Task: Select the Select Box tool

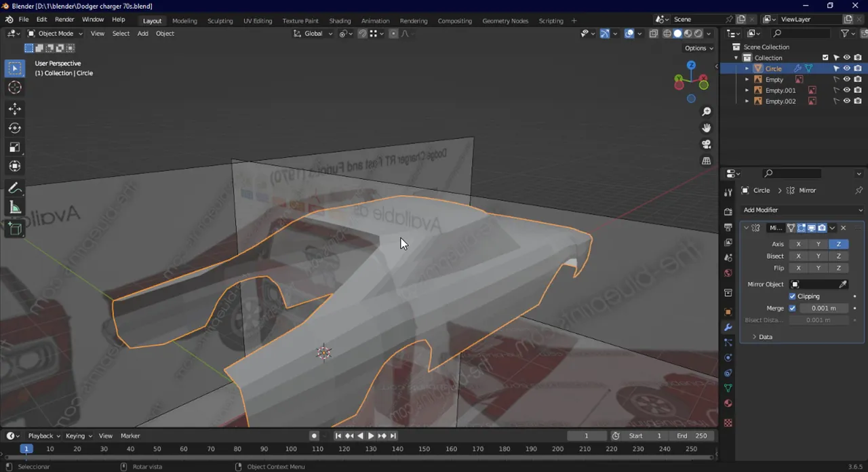Action: point(15,68)
